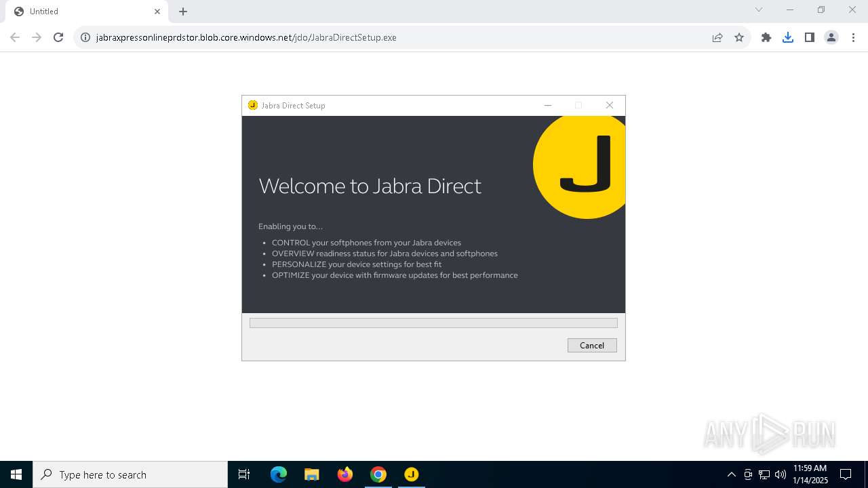The width and height of the screenshot is (868, 488).
Task: Select the OPTIMIZE your device firmware line
Action: (x=395, y=275)
